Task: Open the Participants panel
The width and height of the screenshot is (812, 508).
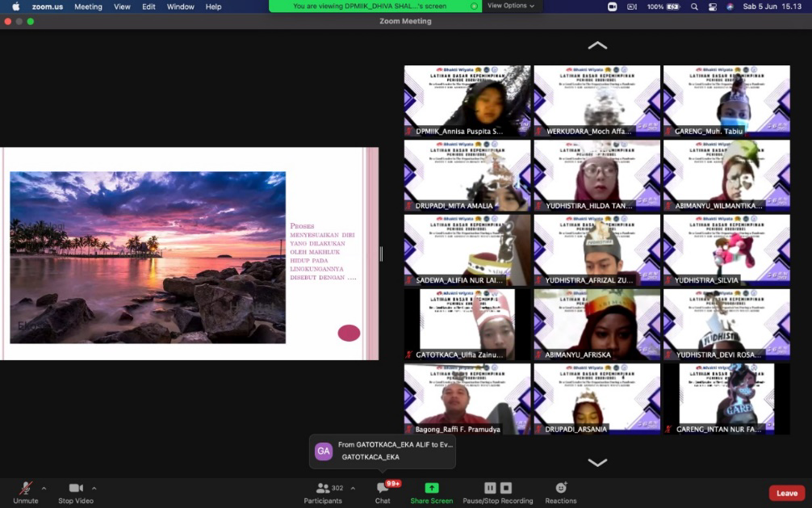Action: click(x=323, y=489)
